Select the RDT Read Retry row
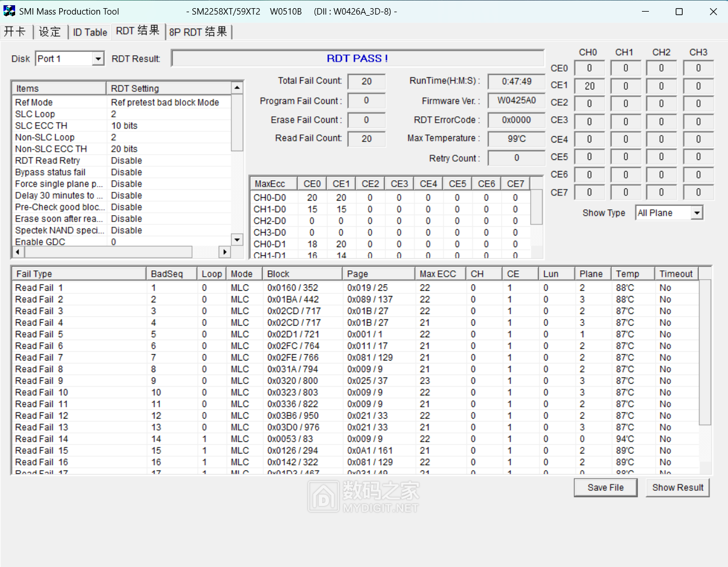Screen dimensions: 728x567 tap(122, 161)
